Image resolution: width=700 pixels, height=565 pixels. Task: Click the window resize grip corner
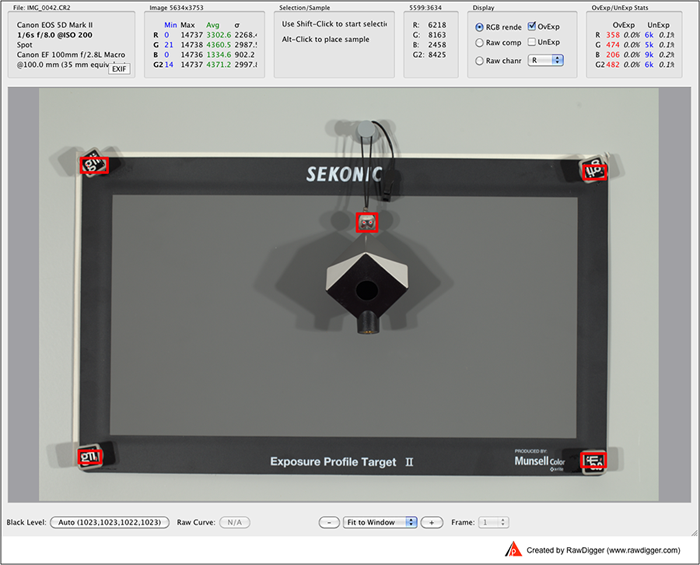point(694,532)
